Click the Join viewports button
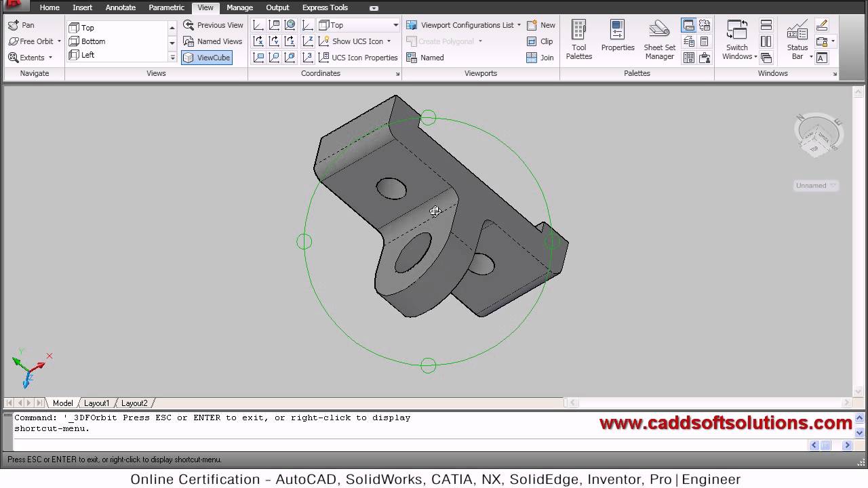Image resolution: width=868 pixels, height=488 pixels. tap(540, 58)
